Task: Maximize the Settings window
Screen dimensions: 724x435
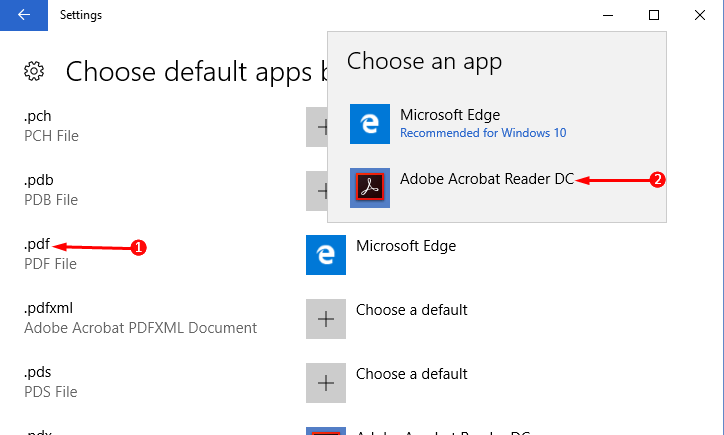Action: pyautogui.click(x=653, y=15)
